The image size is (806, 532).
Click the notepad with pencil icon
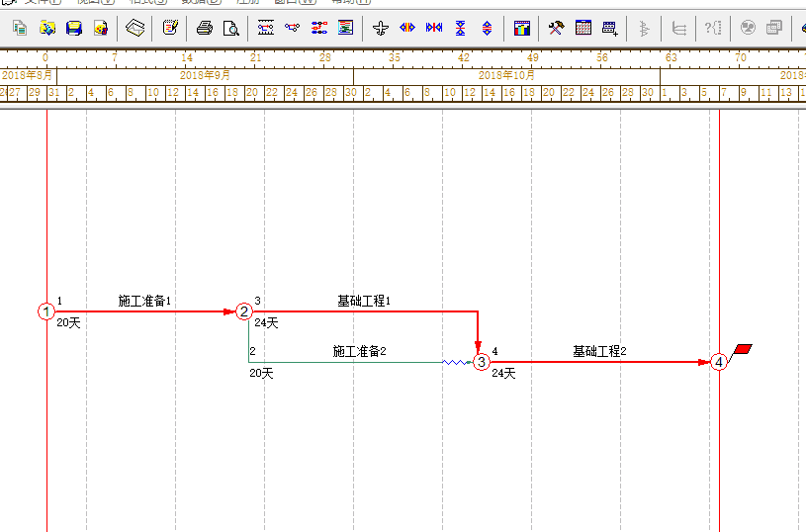point(169,28)
